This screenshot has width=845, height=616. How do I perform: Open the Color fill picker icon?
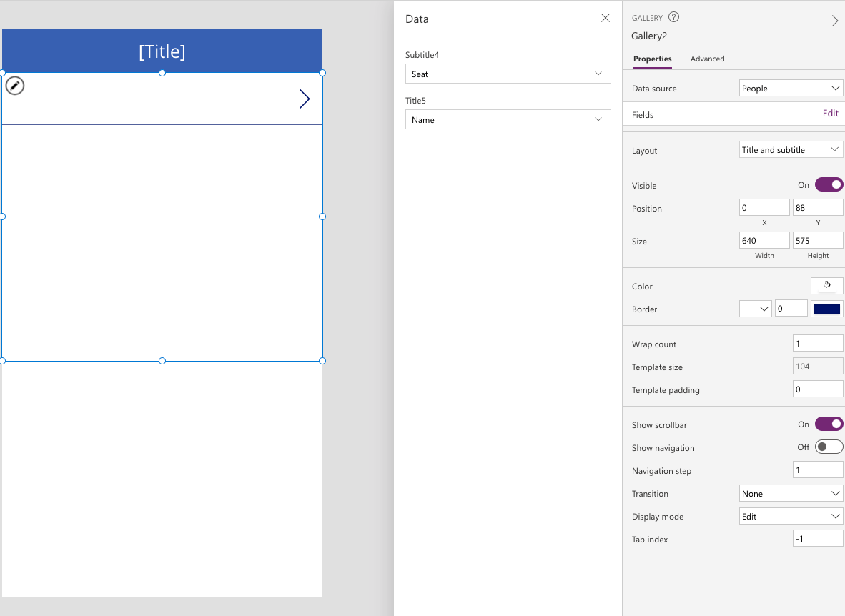[x=826, y=284]
